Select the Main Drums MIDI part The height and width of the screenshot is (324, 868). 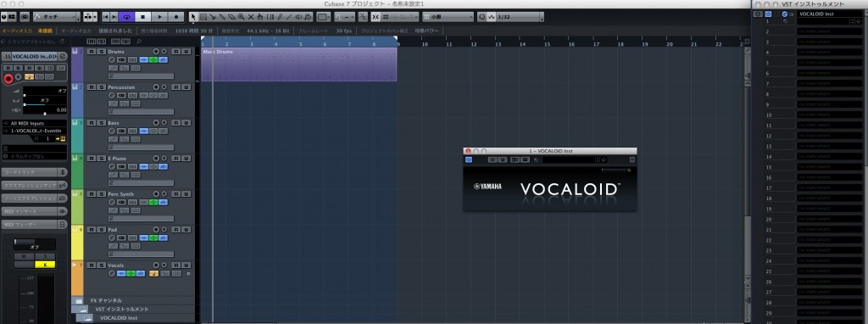click(299, 64)
